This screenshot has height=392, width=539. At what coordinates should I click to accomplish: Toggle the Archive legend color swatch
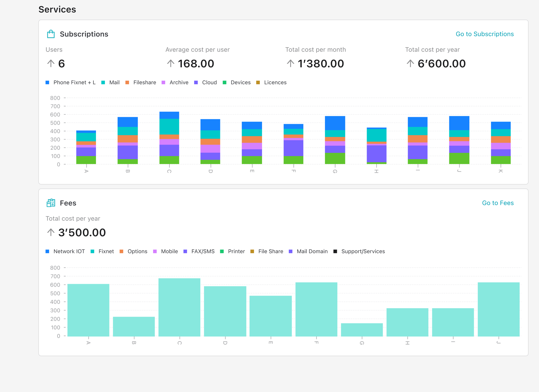pyautogui.click(x=163, y=82)
